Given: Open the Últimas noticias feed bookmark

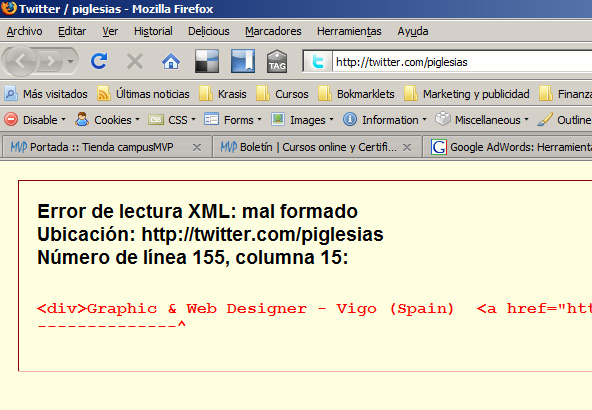Looking at the screenshot, I should pos(143,94).
